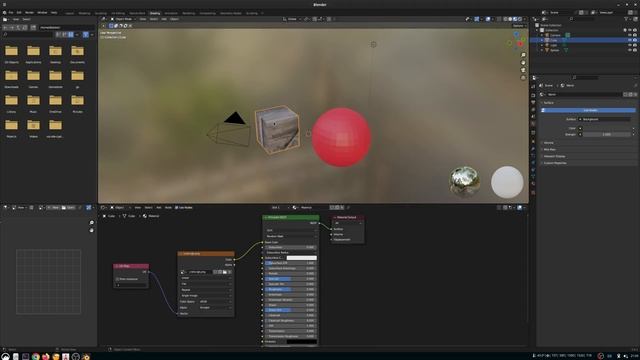This screenshot has width=640, height=360.
Task: Open the World properties tab
Action: (533, 124)
